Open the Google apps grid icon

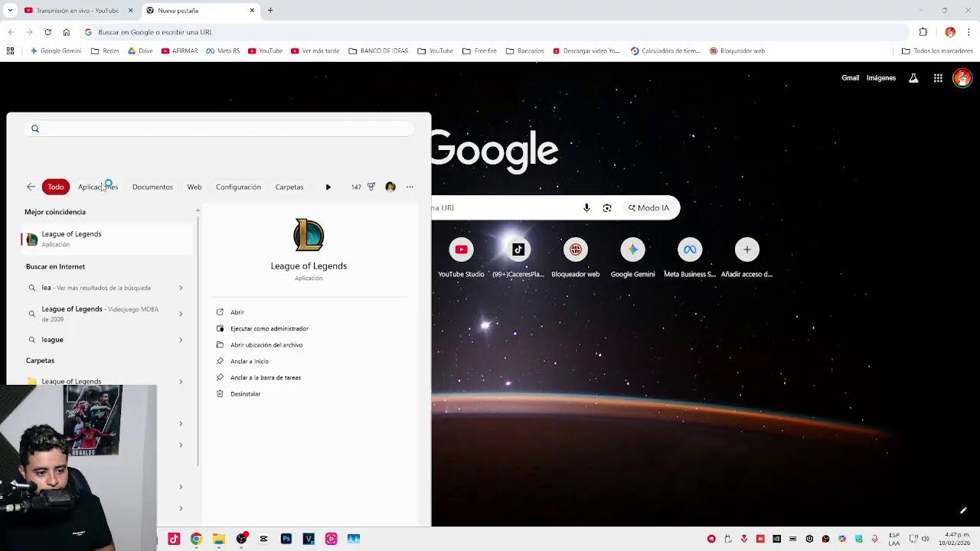pyautogui.click(x=938, y=78)
